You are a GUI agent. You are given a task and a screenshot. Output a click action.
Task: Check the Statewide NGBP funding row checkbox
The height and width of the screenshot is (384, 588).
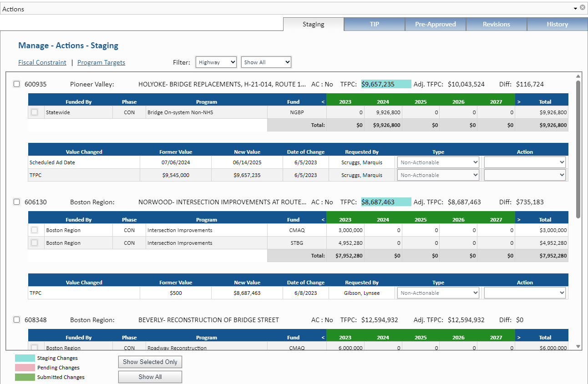pos(35,112)
